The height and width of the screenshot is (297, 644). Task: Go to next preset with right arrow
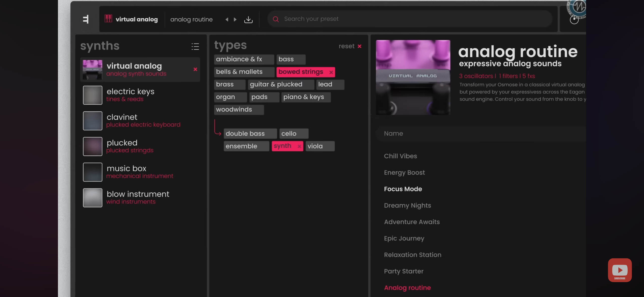tap(235, 19)
